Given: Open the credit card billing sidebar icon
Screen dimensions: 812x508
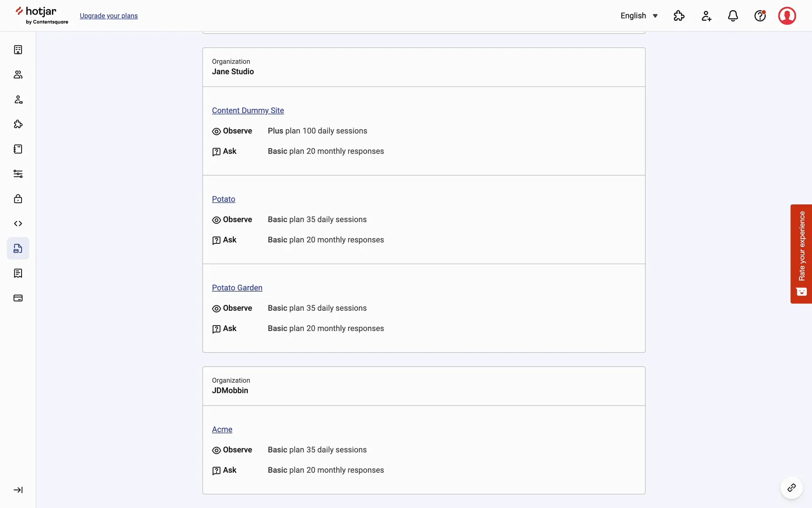Looking at the screenshot, I should point(18,298).
